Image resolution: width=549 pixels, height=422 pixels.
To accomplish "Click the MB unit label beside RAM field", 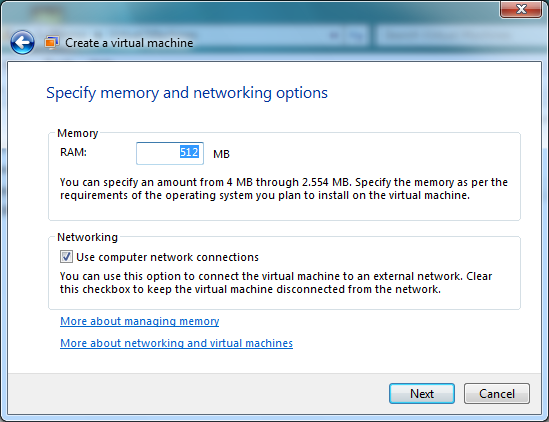I will point(221,154).
